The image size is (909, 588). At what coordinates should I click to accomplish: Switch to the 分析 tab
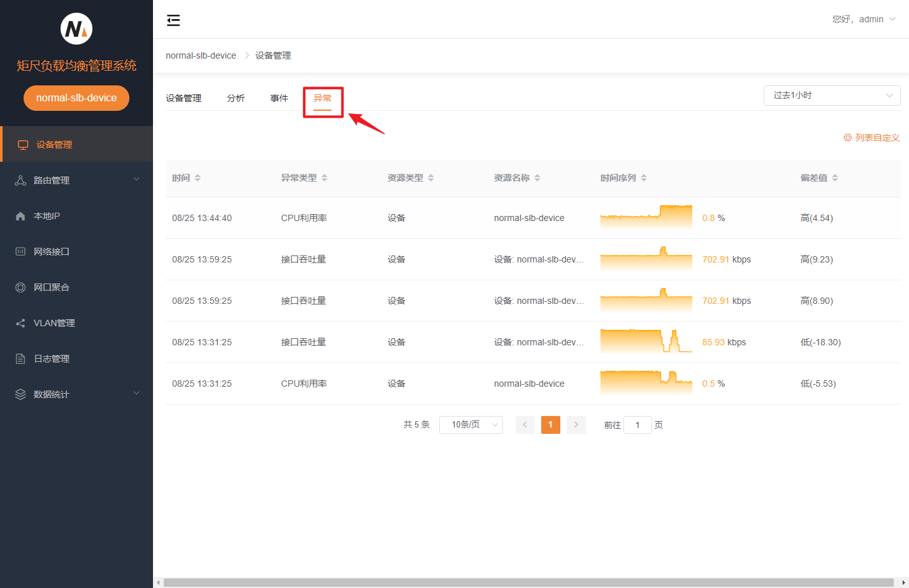coord(236,98)
